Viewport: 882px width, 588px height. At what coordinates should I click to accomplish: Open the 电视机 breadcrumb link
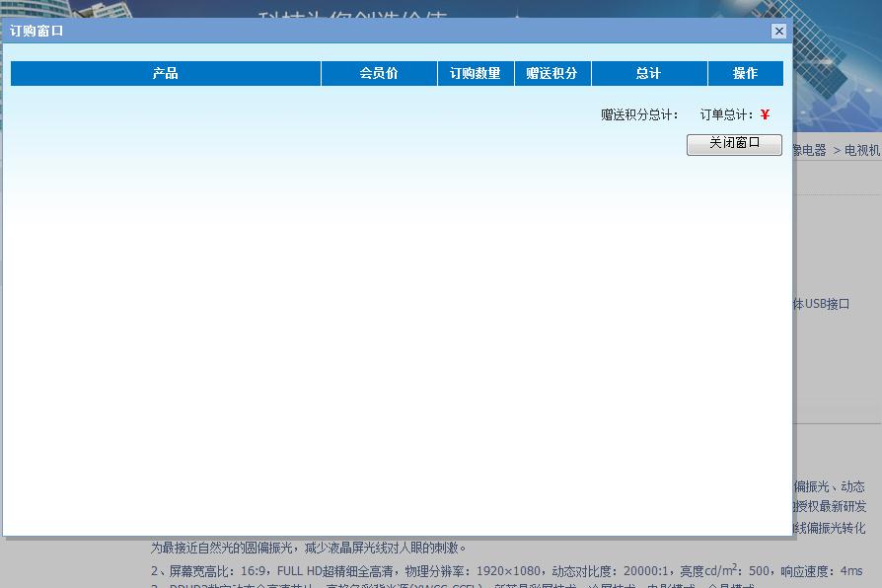pyautogui.click(x=862, y=151)
